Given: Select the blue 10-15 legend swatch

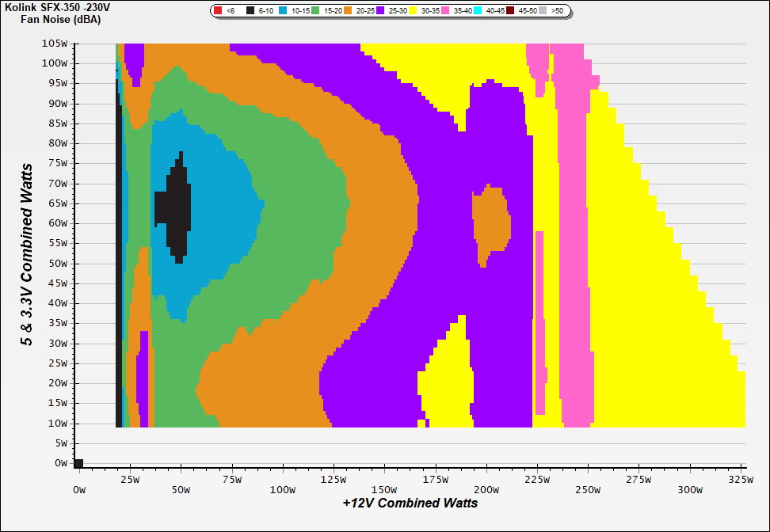Looking at the screenshot, I should tap(283, 11).
